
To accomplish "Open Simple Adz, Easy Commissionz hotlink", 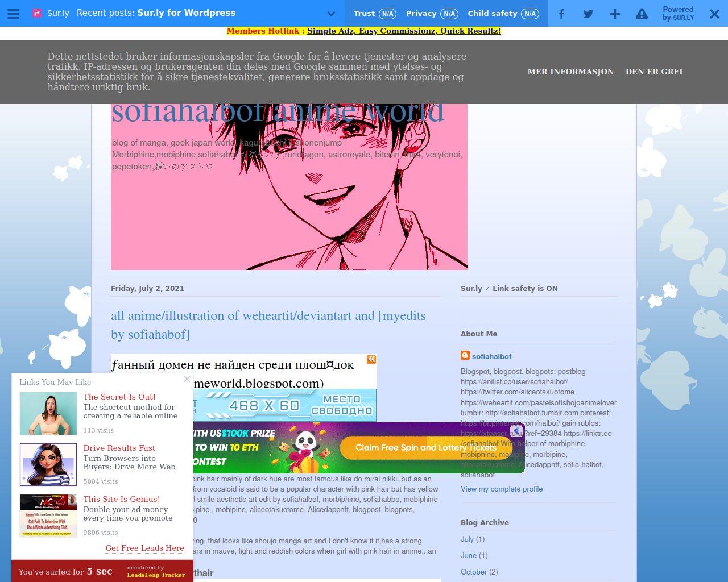I will click(404, 31).
